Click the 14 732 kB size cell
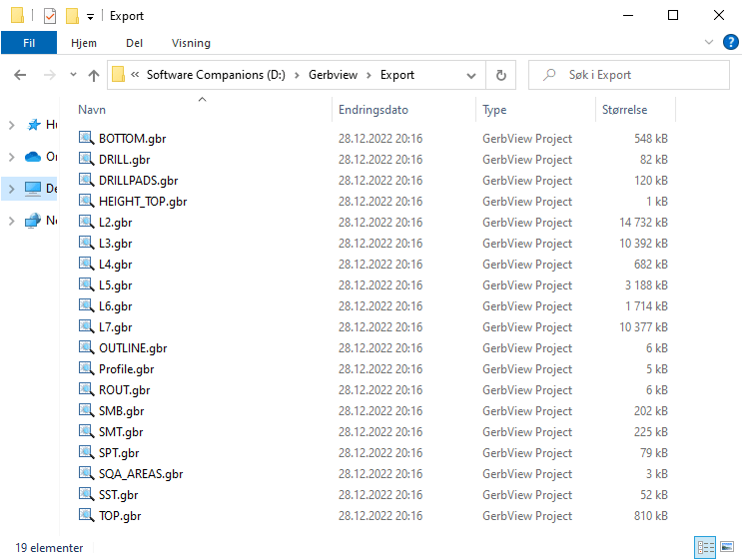743x560 pixels. coord(643,223)
